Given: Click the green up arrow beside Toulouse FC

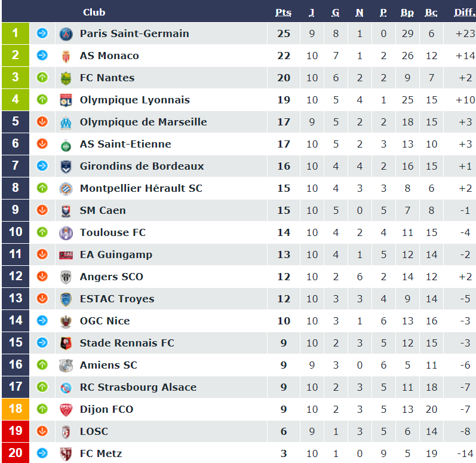Looking at the screenshot, I should click(x=42, y=232).
